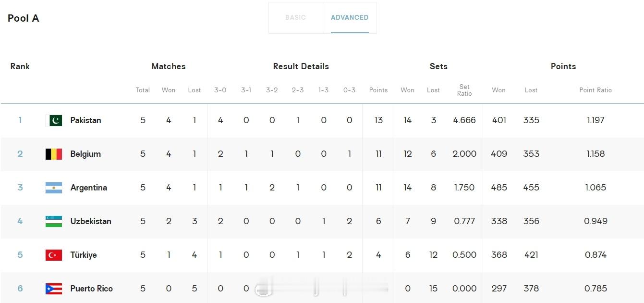Screen dimensions: 644x303
Task: Click the Argentina flag icon
Action: [54, 188]
